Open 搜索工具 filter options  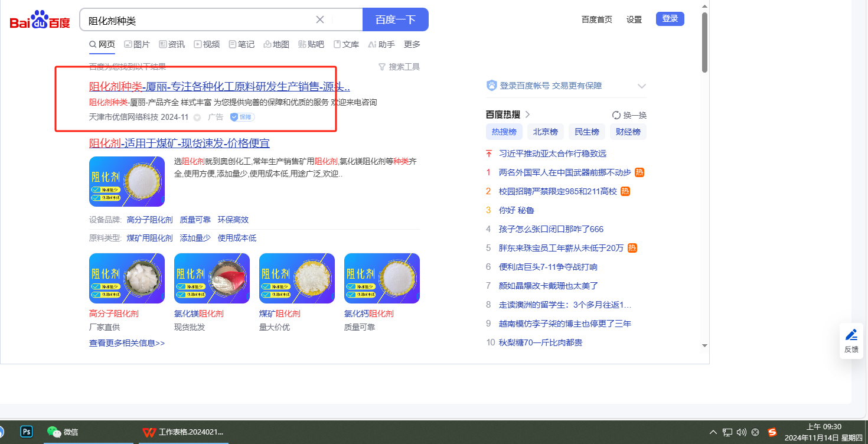pyautogui.click(x=399, y=67)
